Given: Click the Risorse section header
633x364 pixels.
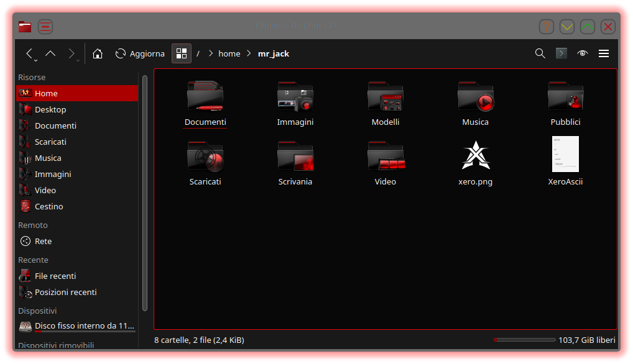Looking at the screenshot, I should 32,77.
